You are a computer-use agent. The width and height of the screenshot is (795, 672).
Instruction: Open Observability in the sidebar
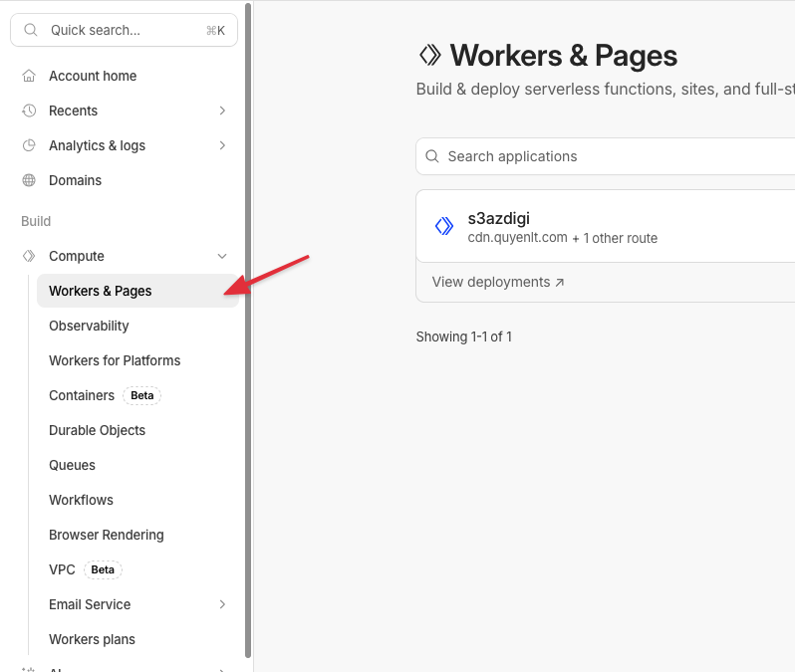[x=89, y=326]
